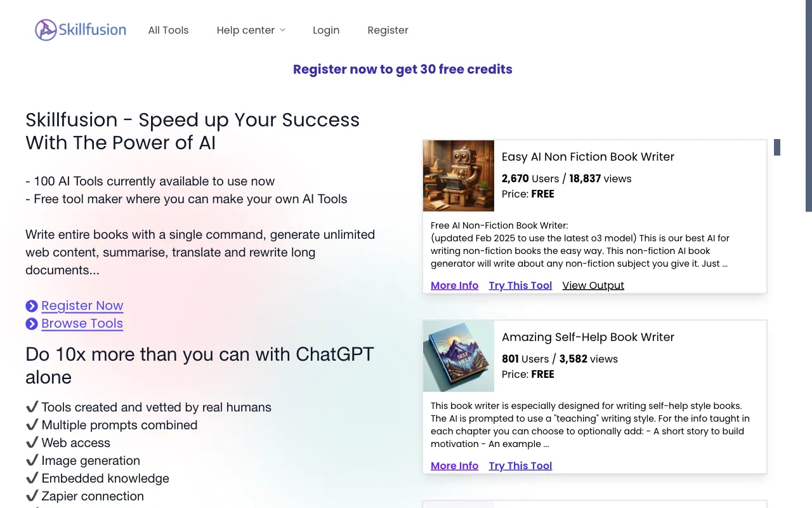Click "Price: FREE" on the Non Fiction card
812x508 pixels.
click(528, 194)
